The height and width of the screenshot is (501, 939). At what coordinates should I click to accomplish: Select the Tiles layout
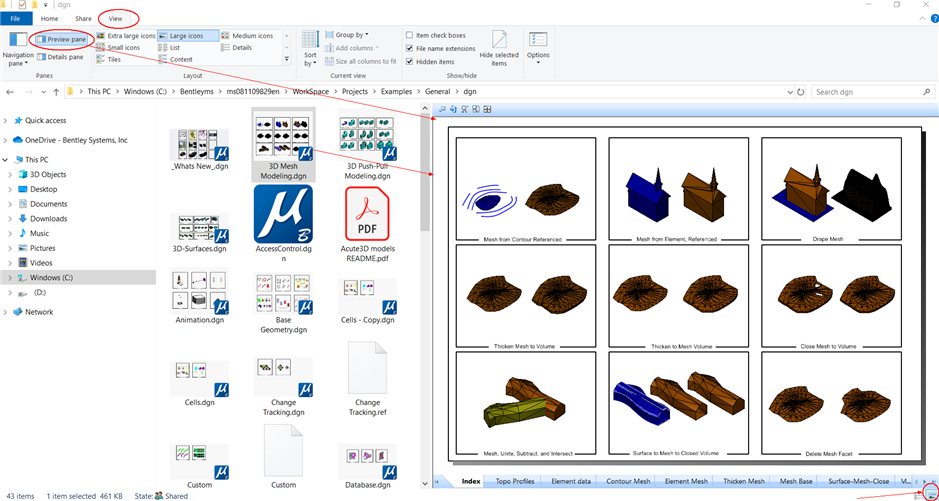pos(108,59)
